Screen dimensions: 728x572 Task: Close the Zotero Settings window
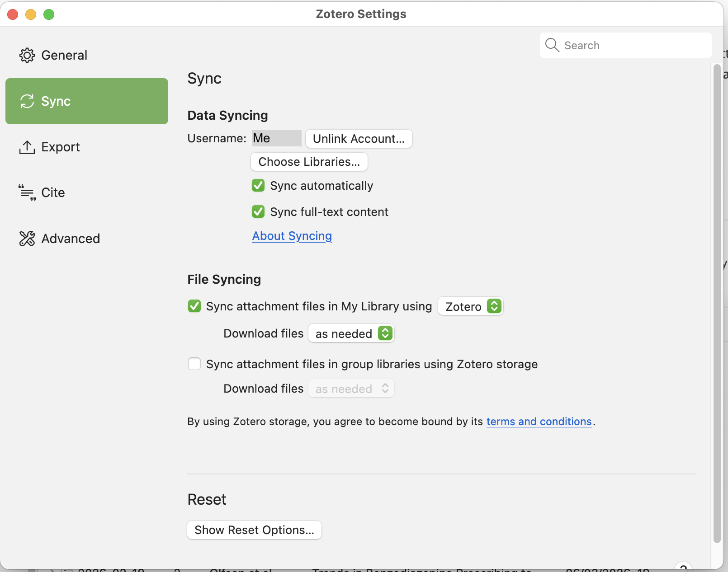[x=13, y=14]
